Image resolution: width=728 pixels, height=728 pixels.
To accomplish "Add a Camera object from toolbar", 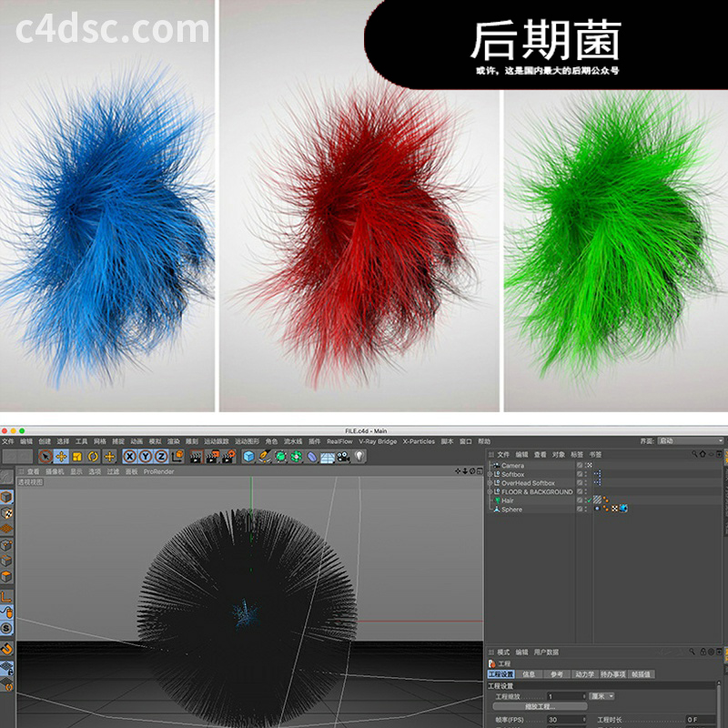I will click(343, 457).
